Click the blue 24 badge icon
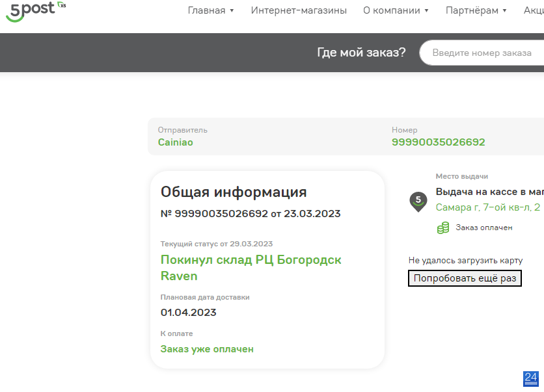544x392 pixels. pyautogui.click(x=531, y=379)
